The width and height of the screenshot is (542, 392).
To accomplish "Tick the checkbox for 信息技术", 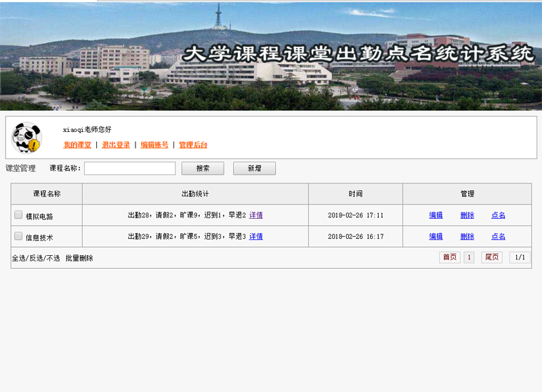I will (x=18, y=236).
